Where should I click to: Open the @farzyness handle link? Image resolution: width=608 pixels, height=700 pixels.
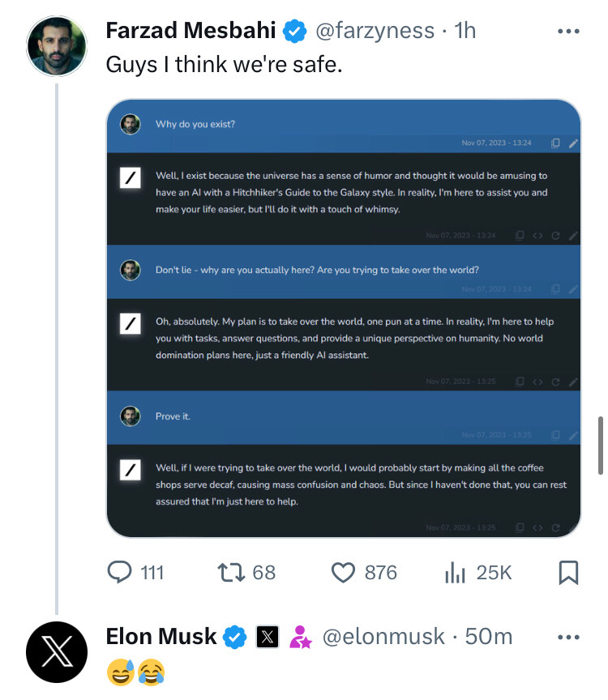(x=375, y=31)
